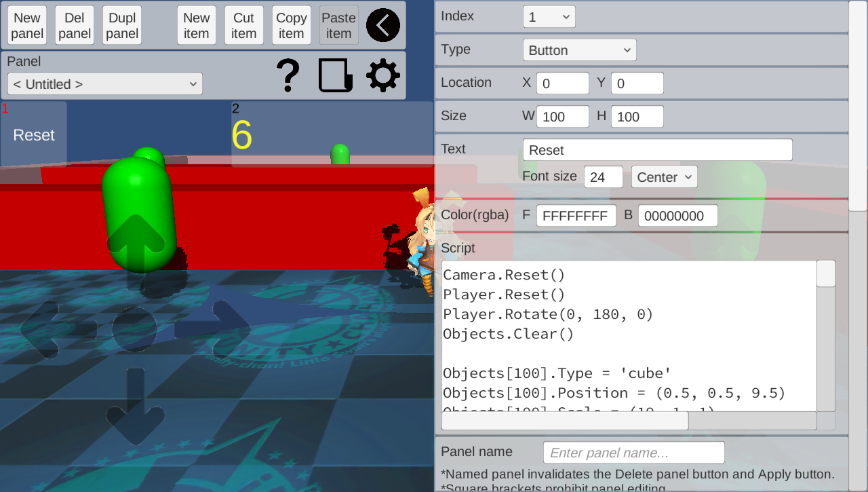
Task: Open the Index dropdown
Action: pos(549,17)
